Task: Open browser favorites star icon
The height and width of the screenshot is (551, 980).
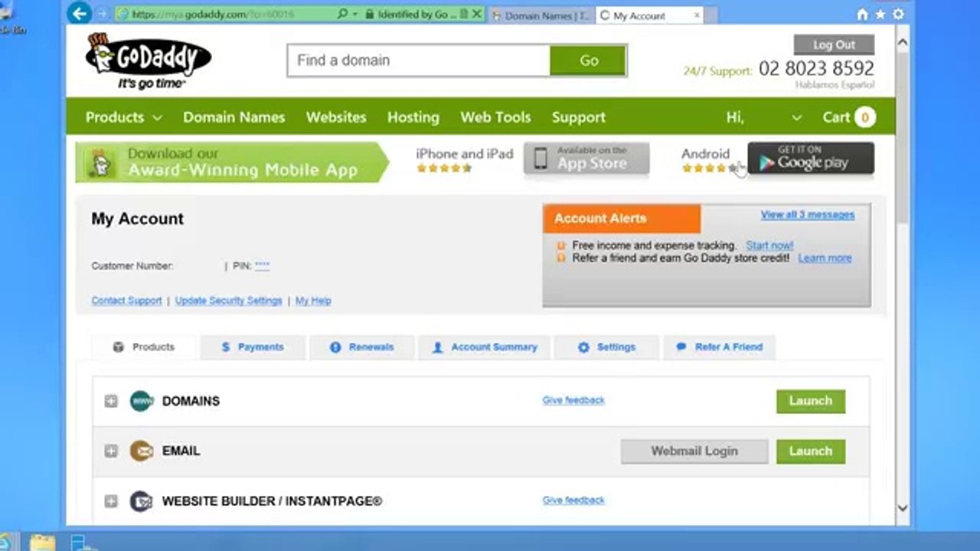Action: coord(880,15)
